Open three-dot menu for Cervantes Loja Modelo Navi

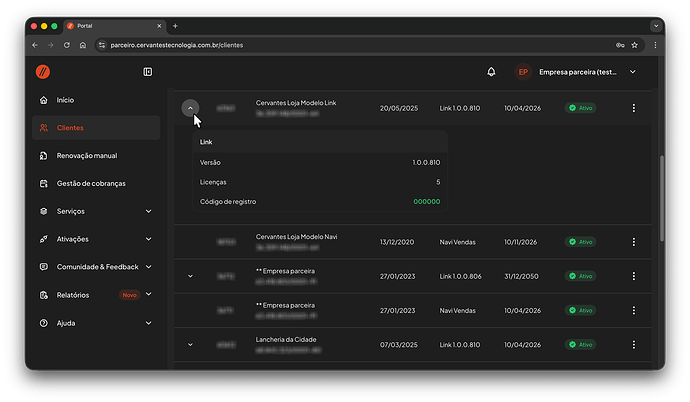tap(633, 241)
